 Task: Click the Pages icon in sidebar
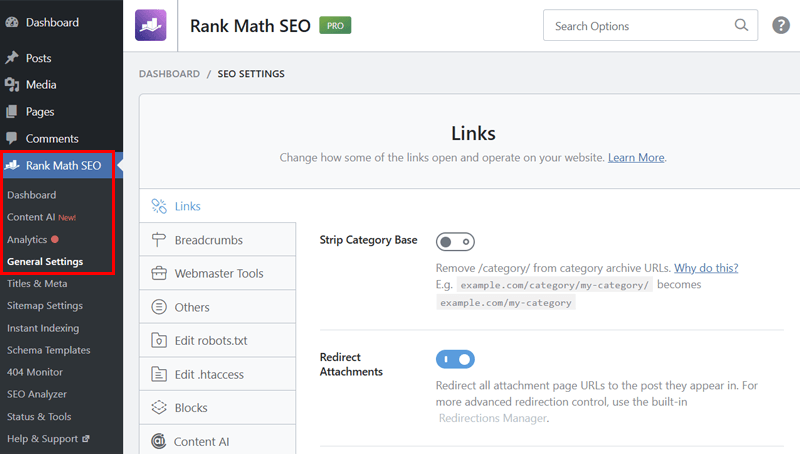[12, 112]
